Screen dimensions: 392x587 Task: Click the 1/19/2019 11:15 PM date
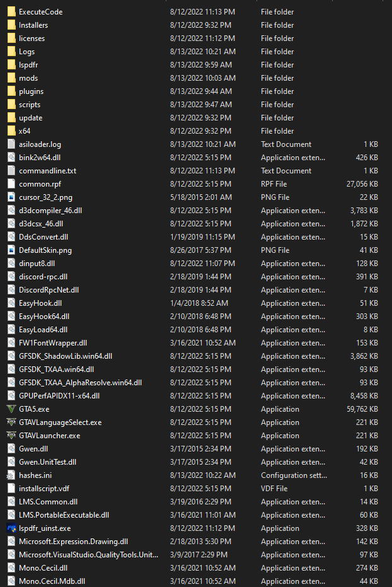[202, 237]
